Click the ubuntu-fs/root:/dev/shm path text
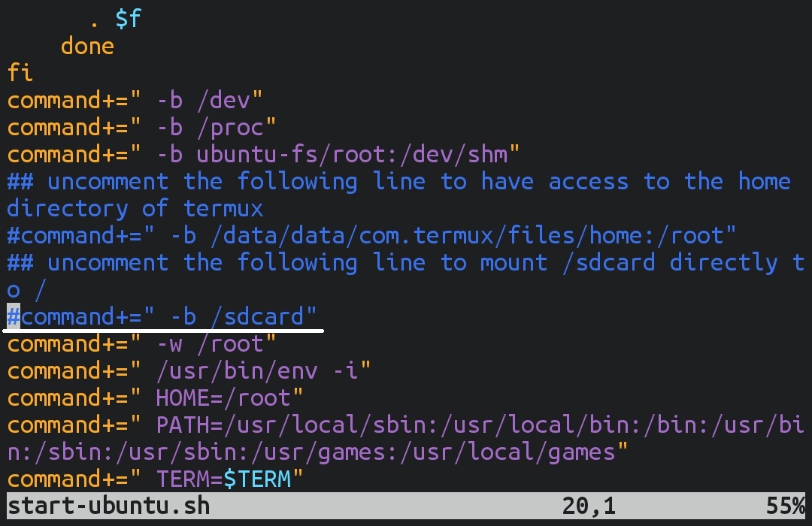 pyautogui.click(x=352, y=154)
